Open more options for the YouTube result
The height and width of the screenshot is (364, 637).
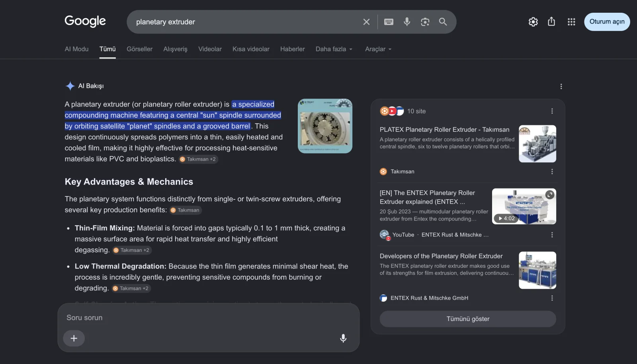[552, 235]
